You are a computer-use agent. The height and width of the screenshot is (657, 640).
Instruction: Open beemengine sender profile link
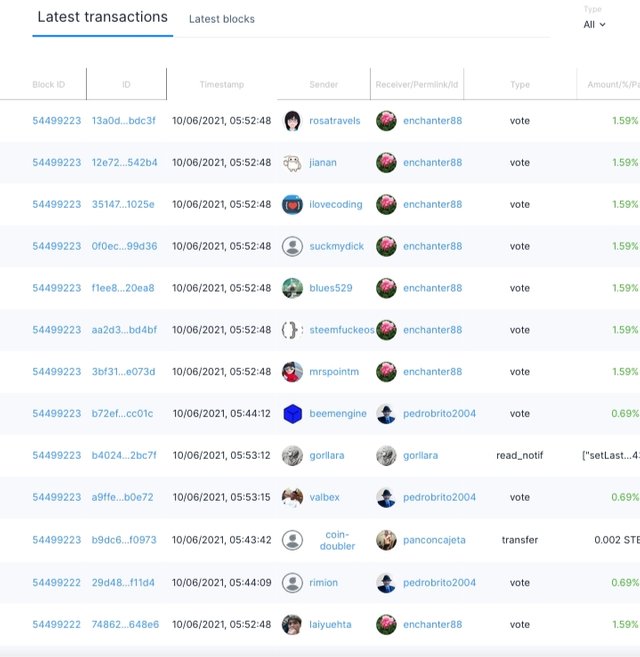(x=338, y=414)
